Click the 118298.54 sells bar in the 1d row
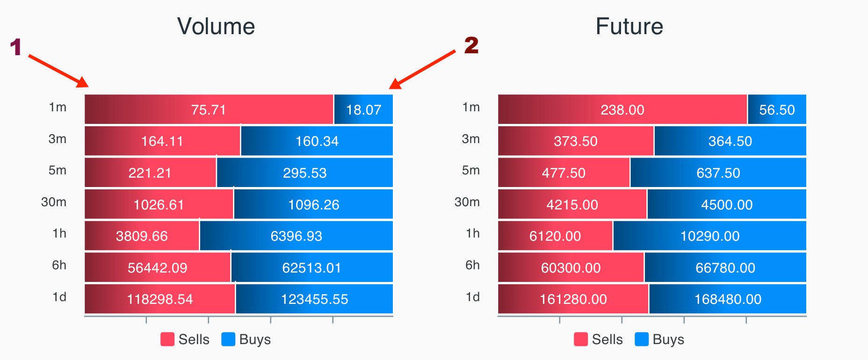The height and width of the screenshot is (360, 868). (159, 299)
